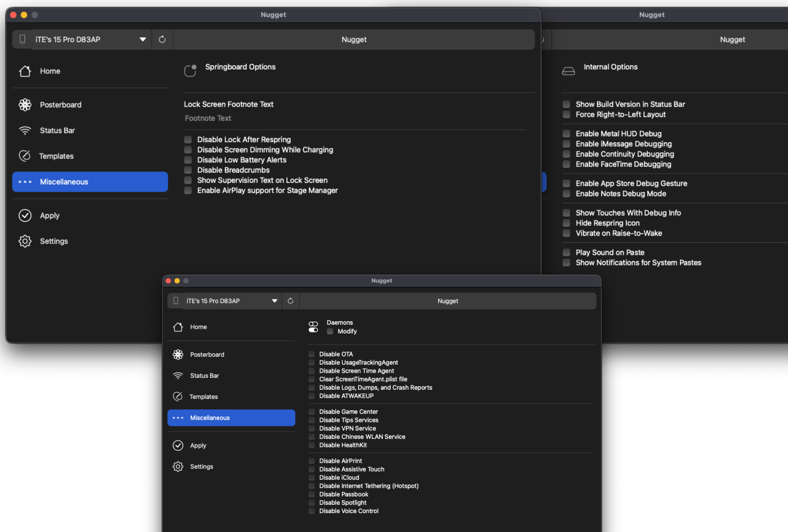This screenshot has height=532, width=788.
Task: Click the Footnote Text input field
Action: [355, 118]
